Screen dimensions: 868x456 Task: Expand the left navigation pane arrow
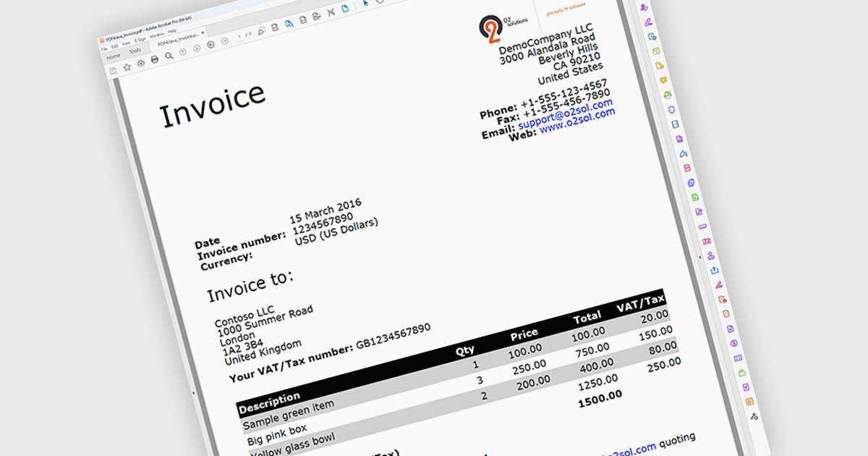(194, 392)
